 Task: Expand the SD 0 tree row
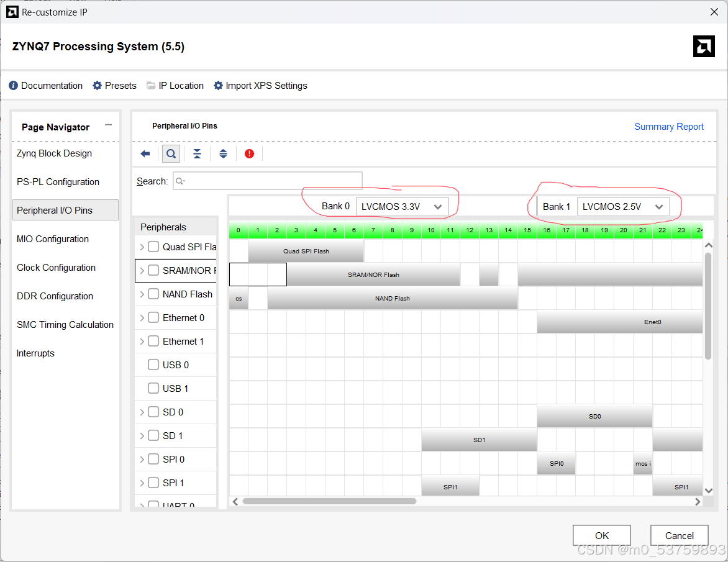(142, 412)
